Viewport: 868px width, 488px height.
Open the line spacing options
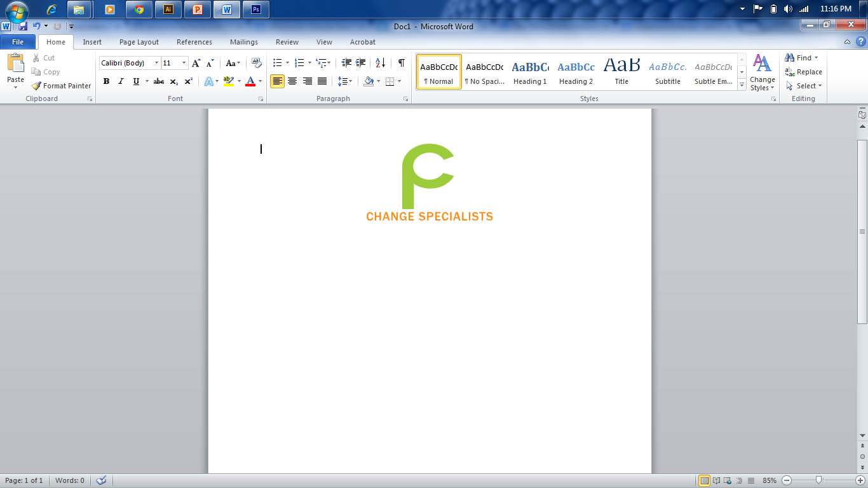[345, 81]
